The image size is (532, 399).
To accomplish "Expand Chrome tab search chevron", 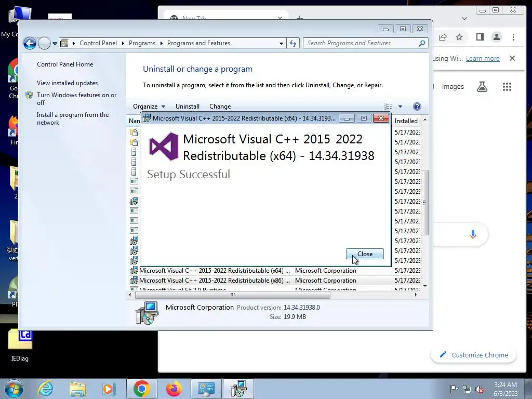I will coord(464,18).
